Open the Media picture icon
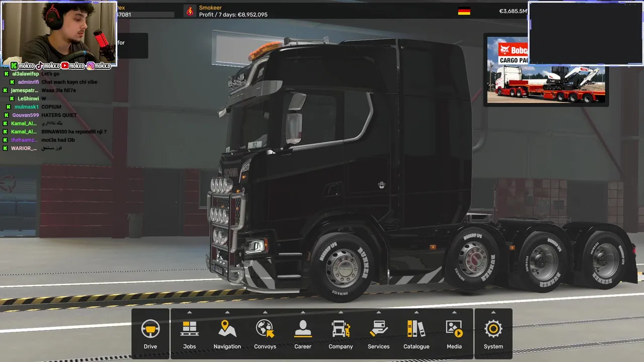The height and width of the screenshot is (362, 644). coord(454,329)
